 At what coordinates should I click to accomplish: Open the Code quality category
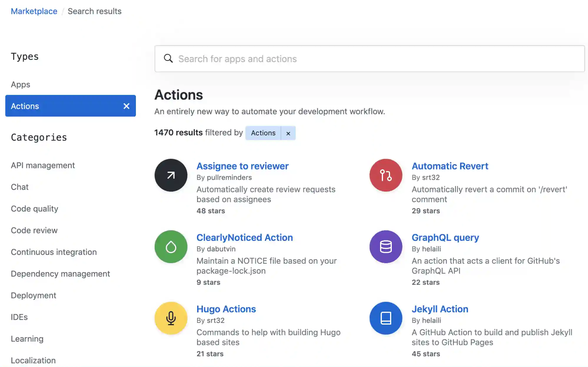(x=34, y=209)
